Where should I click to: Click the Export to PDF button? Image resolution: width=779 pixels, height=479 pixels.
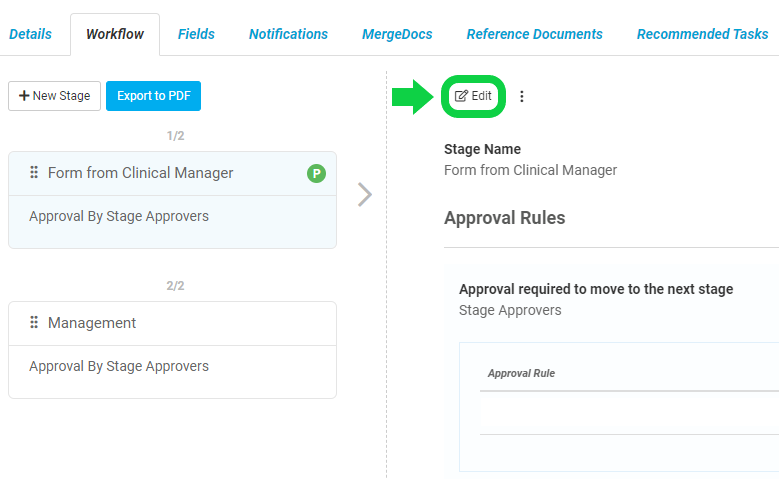pos(154,96)
